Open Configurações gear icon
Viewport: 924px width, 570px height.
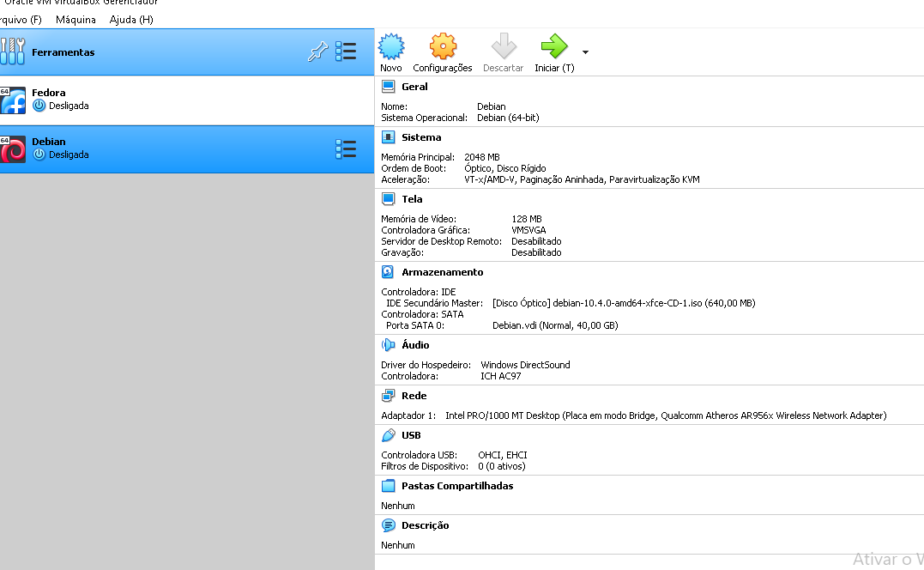click(x=443, y=46)
